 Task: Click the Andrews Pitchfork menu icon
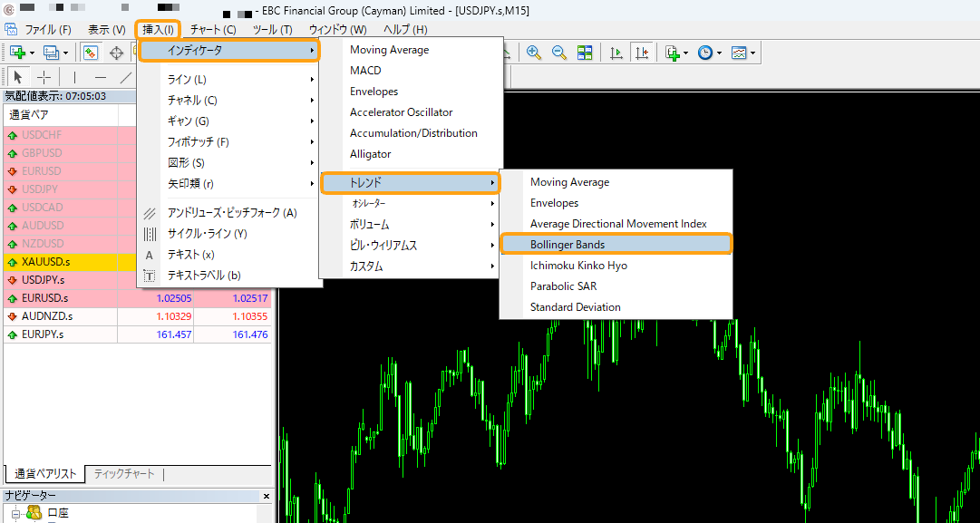pos(150,213)
